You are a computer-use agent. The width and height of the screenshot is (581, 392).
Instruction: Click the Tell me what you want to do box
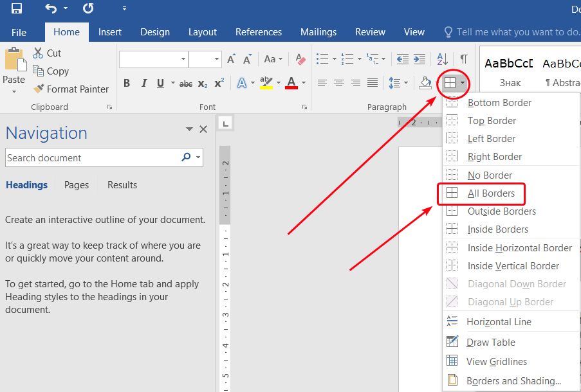click(512, 32)
